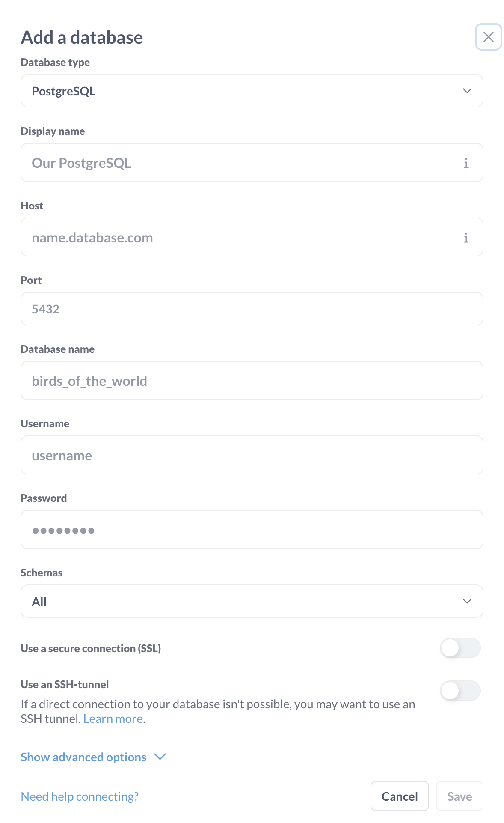Image resolution: width=504 pixels, height=823 pixels.
Task: Click the info icon beside Host field
Action: click(x=466, y=237)
